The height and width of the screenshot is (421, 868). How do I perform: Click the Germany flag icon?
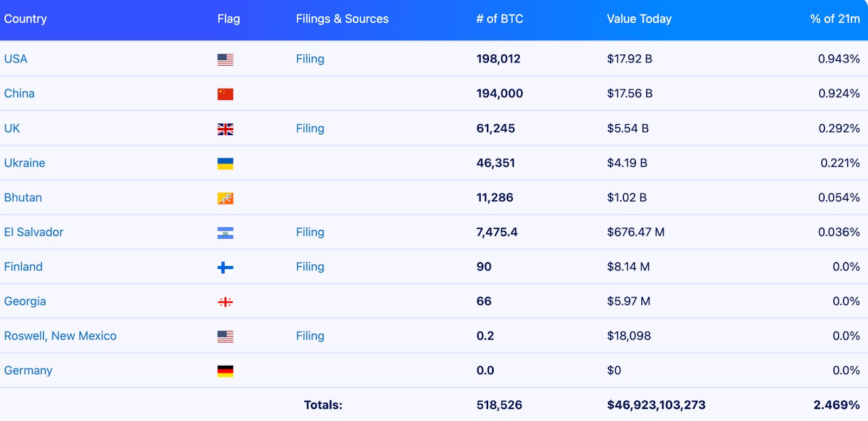tap(225, 370)
